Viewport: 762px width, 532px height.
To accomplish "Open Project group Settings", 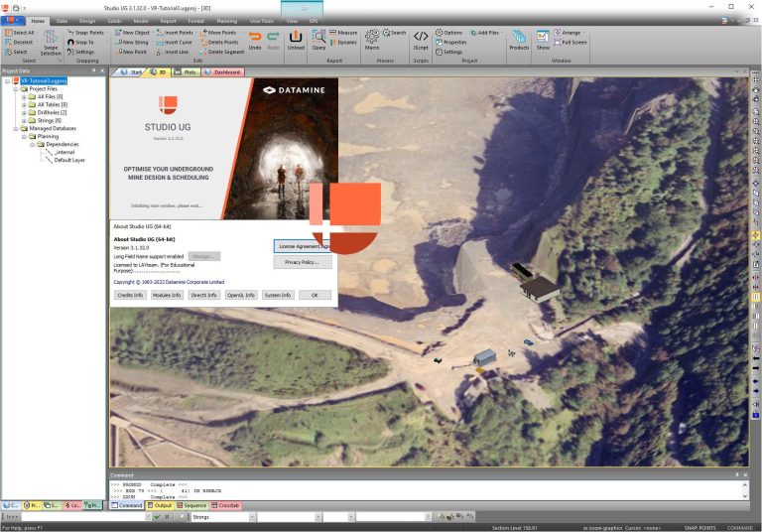I will click(x=448, y=52).
